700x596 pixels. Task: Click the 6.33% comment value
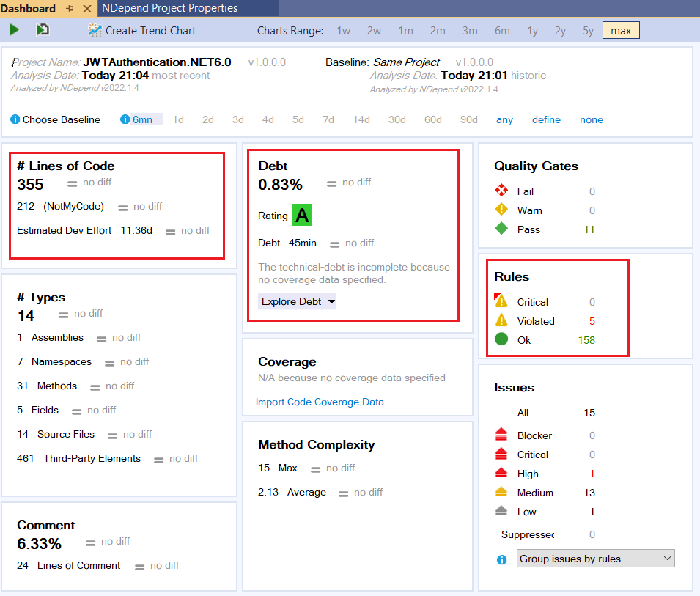click(40, 543)
